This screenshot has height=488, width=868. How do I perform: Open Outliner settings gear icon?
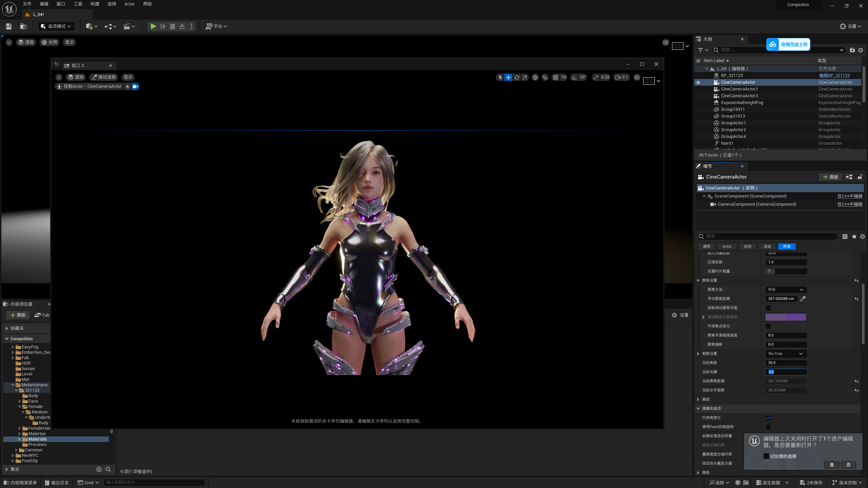tap(861, 50)
